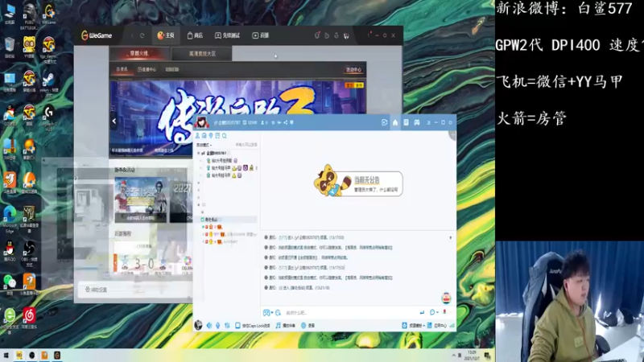
Task: Click the person icon in YY sidebar toolbar
Action: (197, 135)
